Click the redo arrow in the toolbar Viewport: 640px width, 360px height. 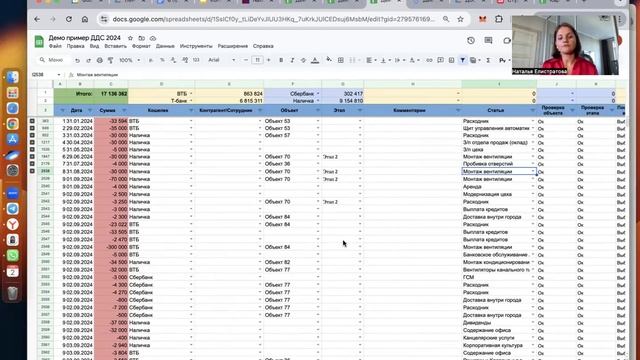88,60
